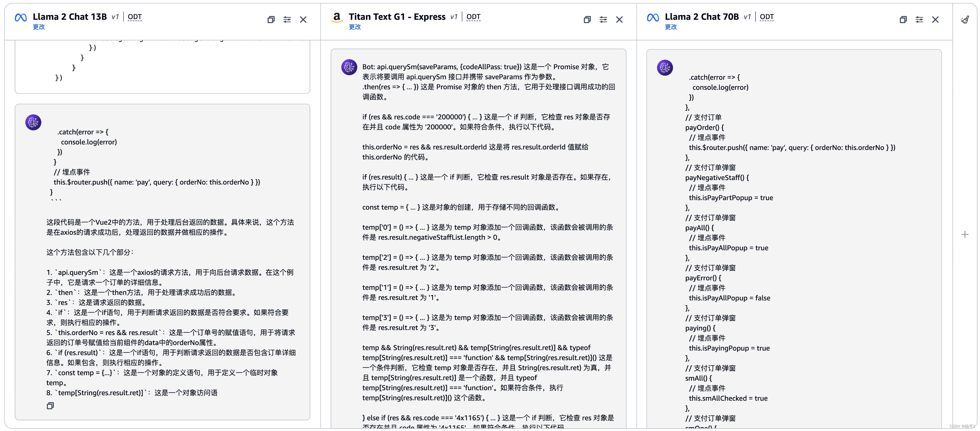This screenshot has height=431, width=980.
Task: Click 更改 link under Titan Text G1 Express
Action: coord(354,27)
